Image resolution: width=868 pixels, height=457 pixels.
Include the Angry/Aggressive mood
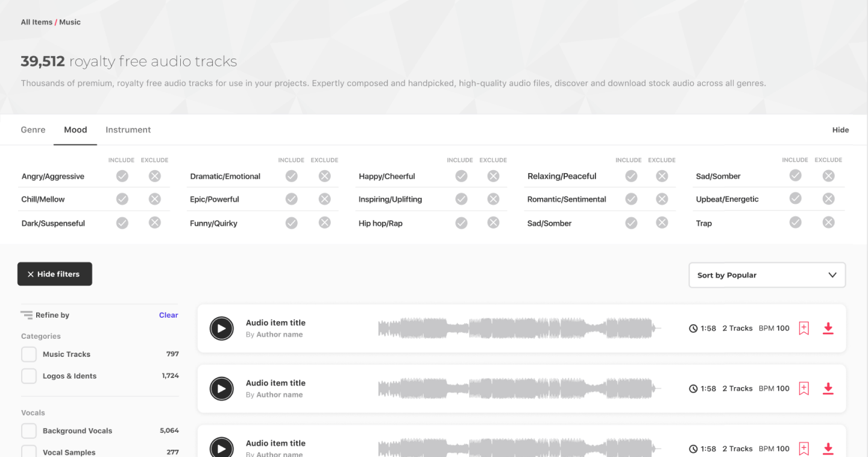[122, 176]
